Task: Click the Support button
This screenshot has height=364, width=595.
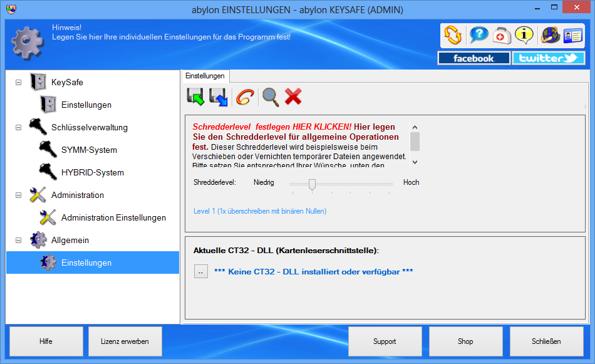Action: click(385, 341)
